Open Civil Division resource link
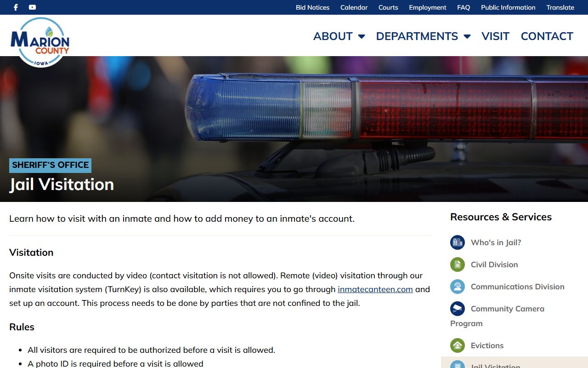 pyautogui.click(x=494, y=264)
